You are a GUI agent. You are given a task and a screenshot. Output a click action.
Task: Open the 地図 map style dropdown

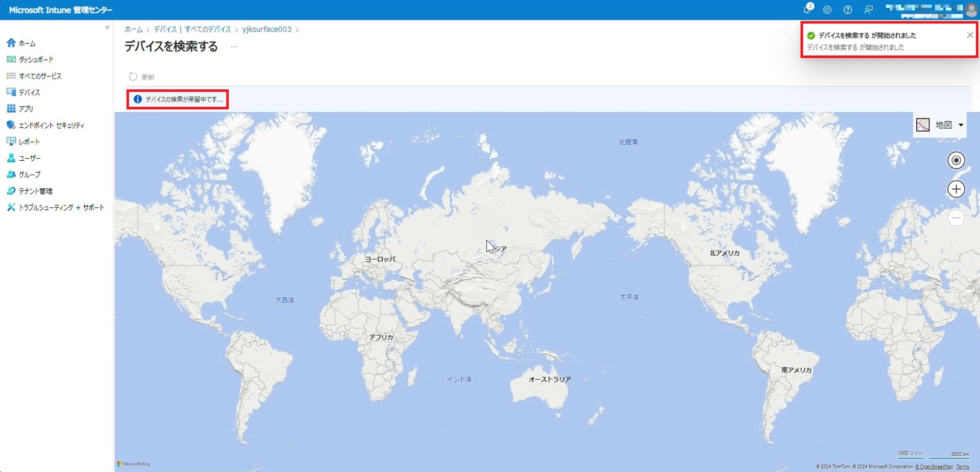(x=940, y=125)
